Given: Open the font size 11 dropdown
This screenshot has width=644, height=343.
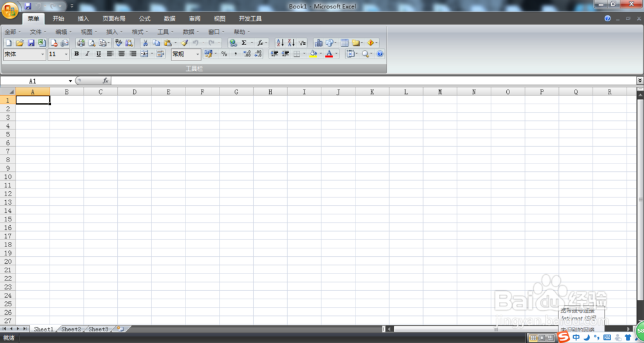Looking at the screenshot, I should coord(66,54).
